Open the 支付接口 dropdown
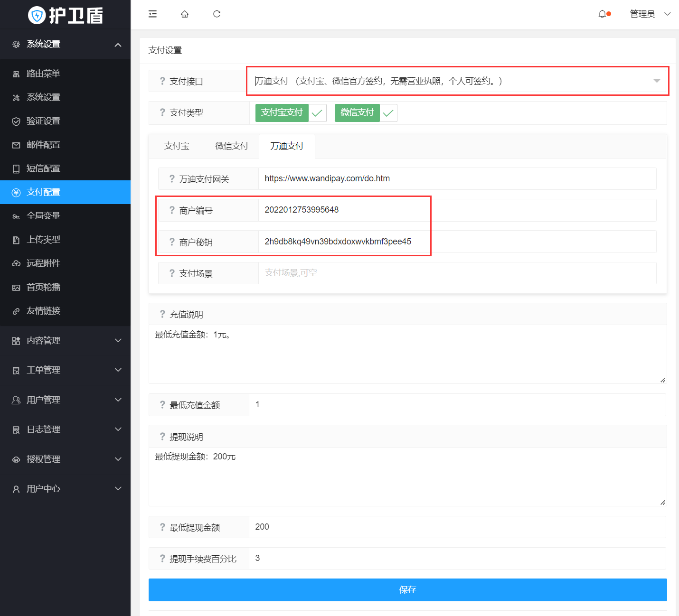This screenshot has width=679, height=616. 457,81
